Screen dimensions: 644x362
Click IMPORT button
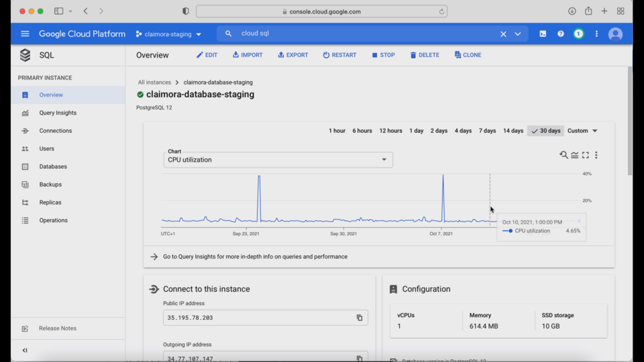pyautogui.click(x=248, y=55)
